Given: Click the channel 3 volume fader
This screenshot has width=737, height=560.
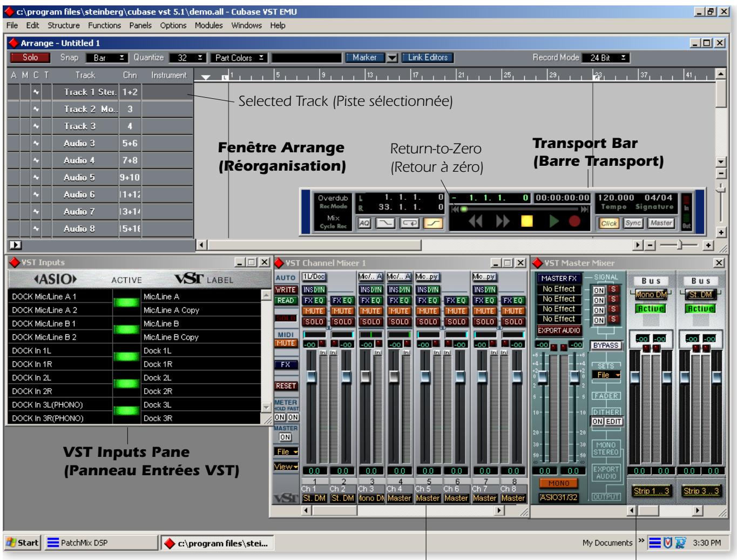Looking at the screenshot, I should tap(366, 376).
